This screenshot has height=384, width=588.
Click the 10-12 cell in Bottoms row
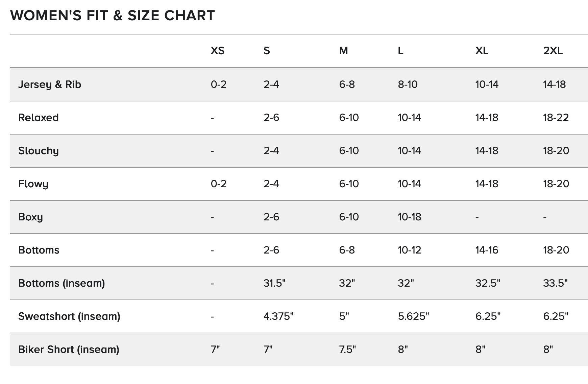[409, 250]
